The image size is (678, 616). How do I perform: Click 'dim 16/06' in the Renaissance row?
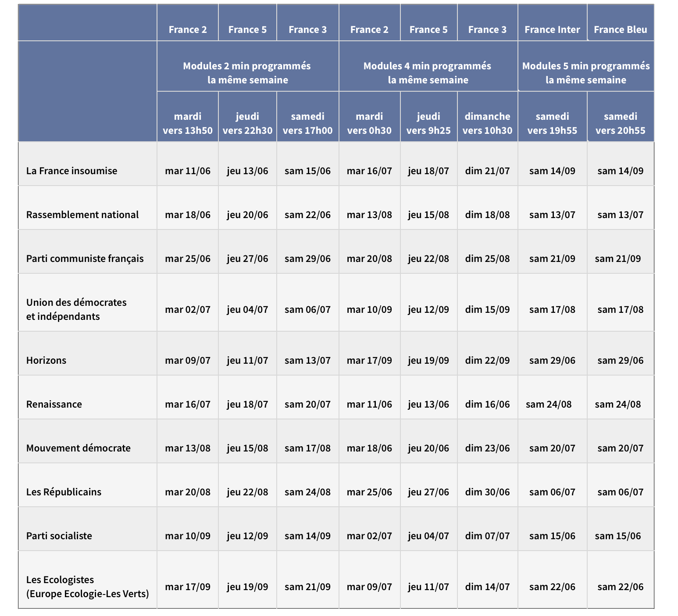[487, 404]
